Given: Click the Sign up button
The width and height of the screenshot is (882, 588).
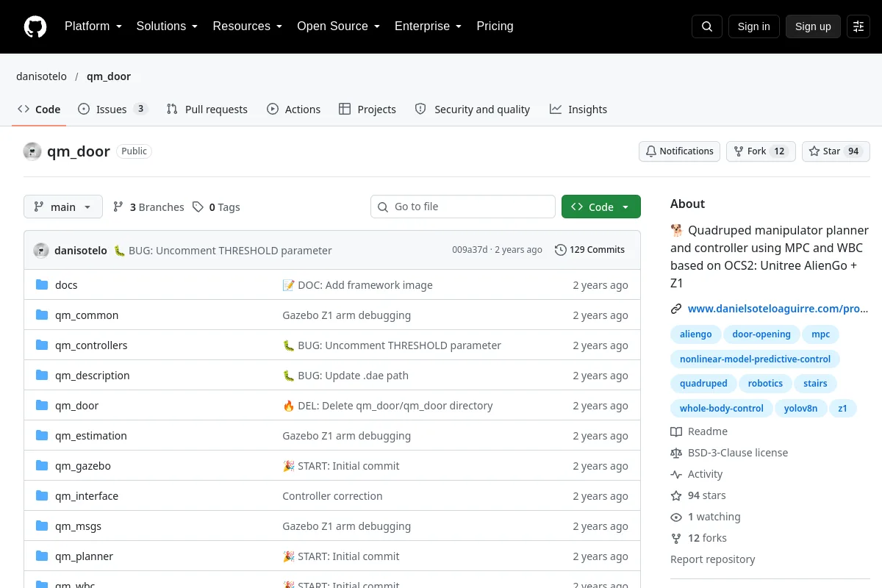Looking at the screenshot, I should (x=813, y=26).
